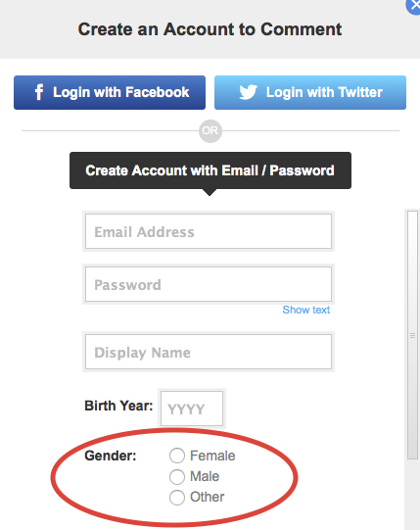This screenshot has height=530, width=420.
Task: Focus the Email Address input field
Action: (x=209, y=231)
